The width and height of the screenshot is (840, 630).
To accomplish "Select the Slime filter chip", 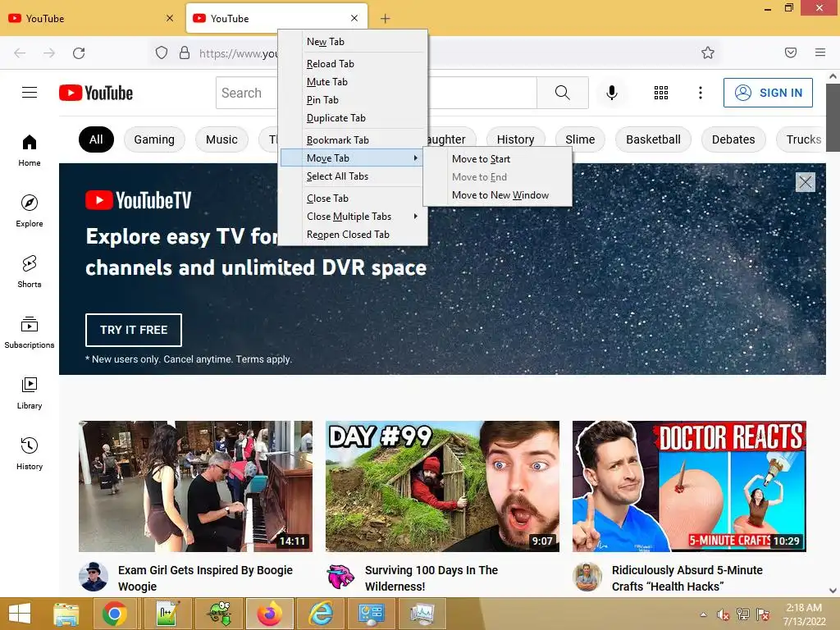I will coord(580,139).
